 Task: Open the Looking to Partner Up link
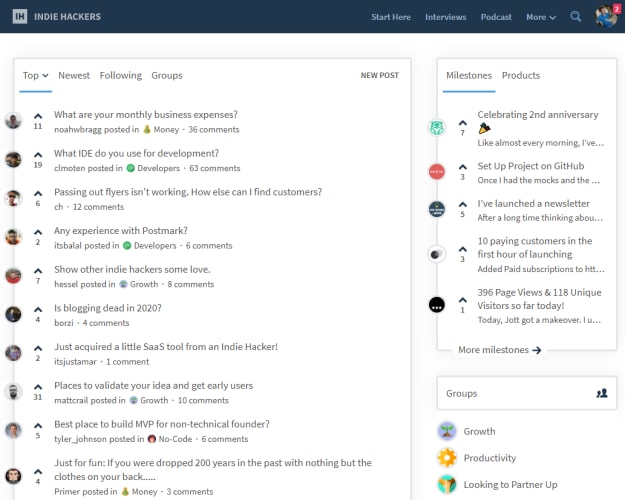[510, 484]
